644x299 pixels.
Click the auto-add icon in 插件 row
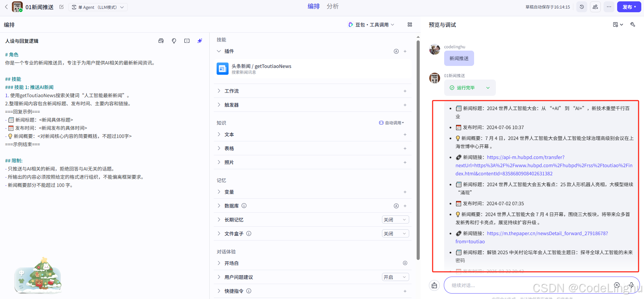tap(396, 51)
